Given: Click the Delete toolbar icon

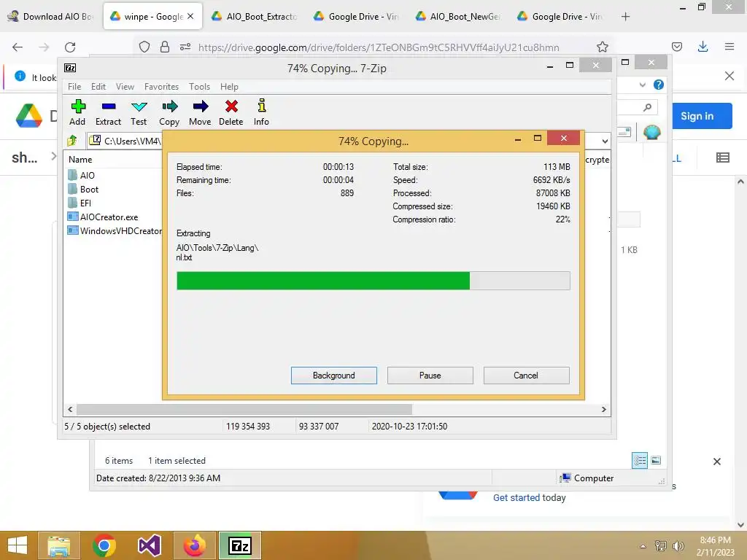Looking at the screenshot, I should tap(231, 112).
